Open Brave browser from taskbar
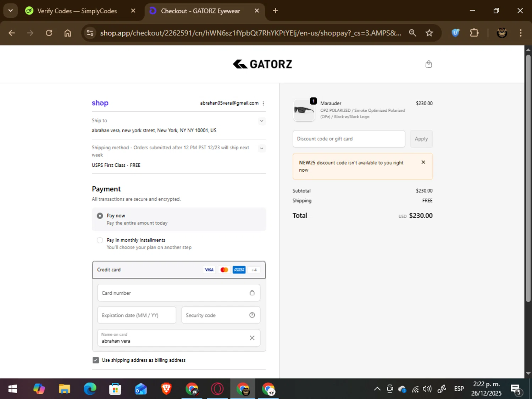The image size is (532, 399). (166, 389)
